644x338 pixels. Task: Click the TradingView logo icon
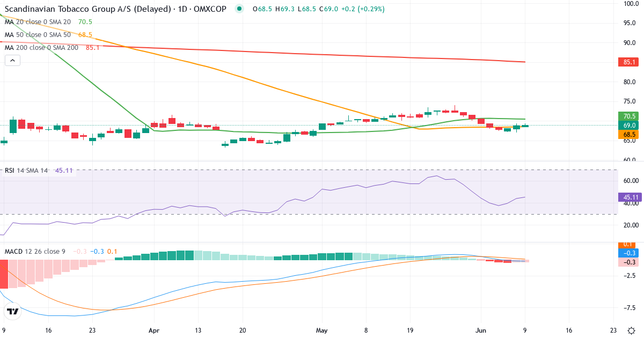click(x=13, y=311)
